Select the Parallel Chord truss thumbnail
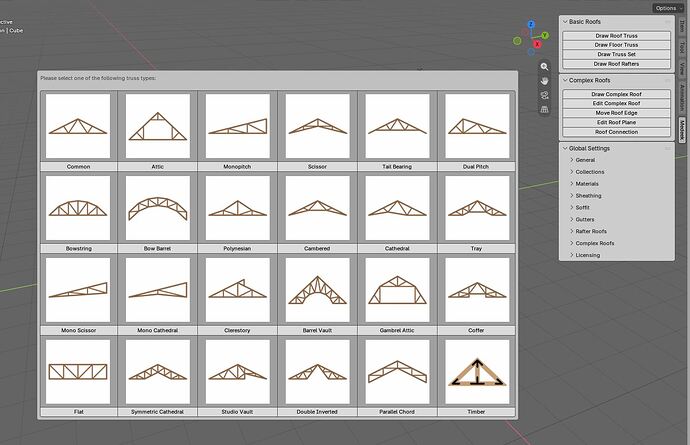 coord(397,371)
